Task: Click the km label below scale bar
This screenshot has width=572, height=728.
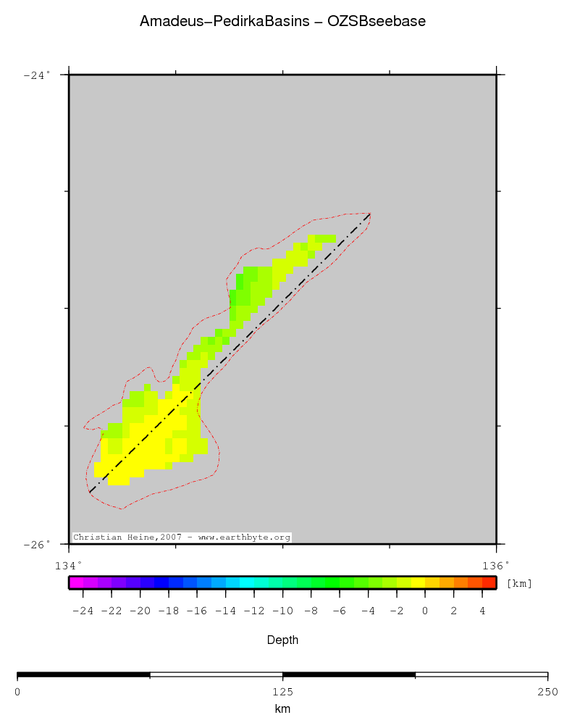Action: tap(282, 709)
